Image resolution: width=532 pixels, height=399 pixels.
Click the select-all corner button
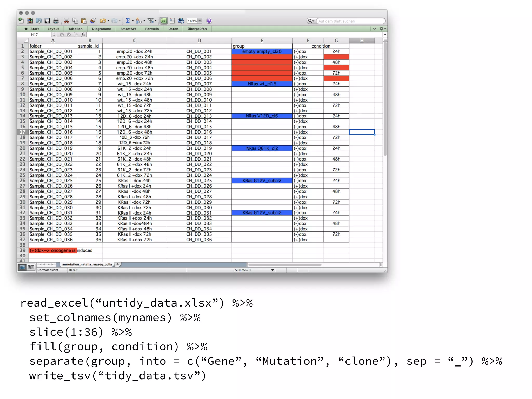click(x=23, y=41)
